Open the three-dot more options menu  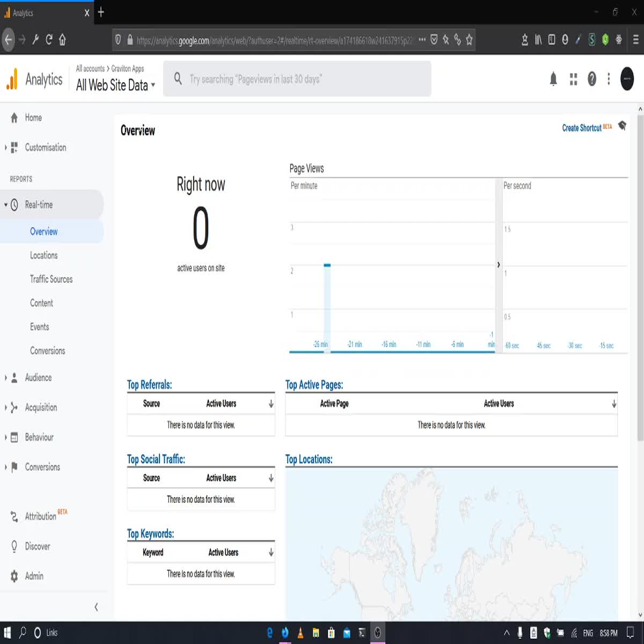tap(609, 79)
